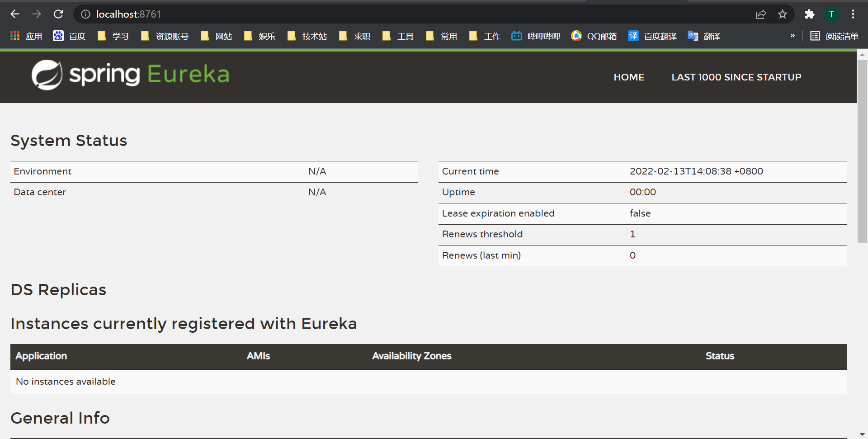
Task: Go to HOME in Eureka navbar
Action: (x=629, y=77)
